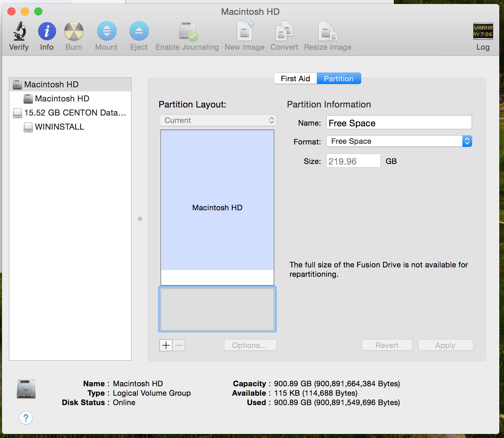Select 15.52 GB CENTON Data disk
This screenshot has height=438, width=504.
click(x=70, y=113)
